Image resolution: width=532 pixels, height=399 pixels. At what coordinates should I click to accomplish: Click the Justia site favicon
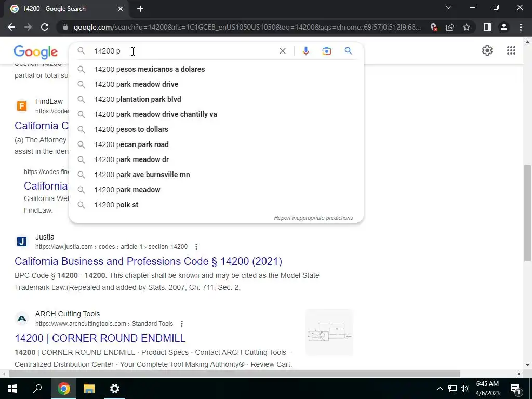click(x=22, y=242)
